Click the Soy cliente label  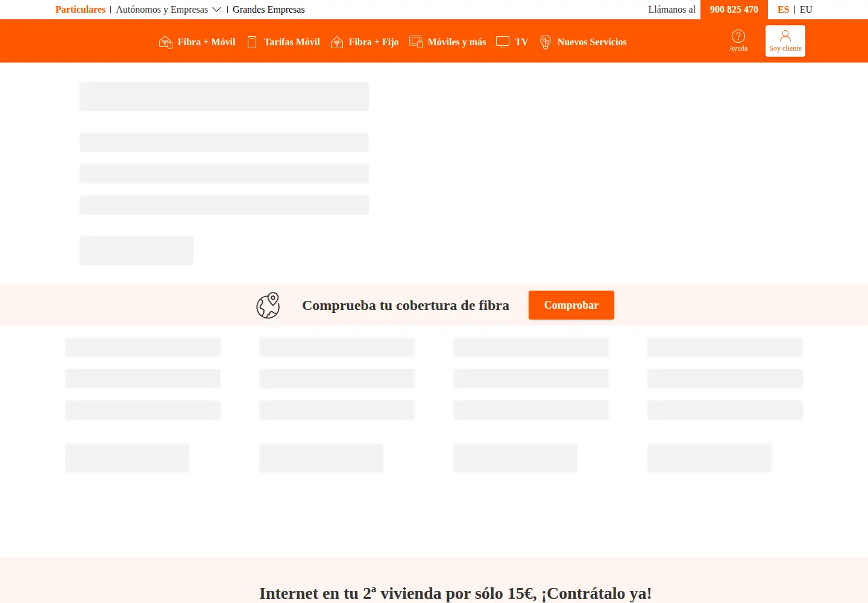point(785,49)
